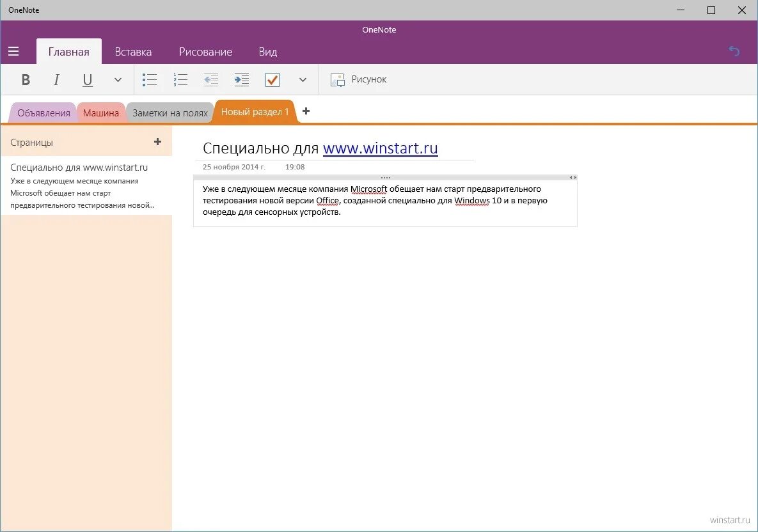Maximize the OneNote window
The height and width of the screenshot is (532, 758).
pos(711,10)
